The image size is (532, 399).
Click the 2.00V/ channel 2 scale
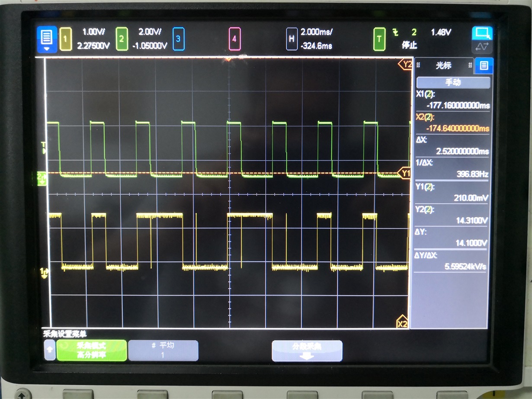click(x=150, y=32)
